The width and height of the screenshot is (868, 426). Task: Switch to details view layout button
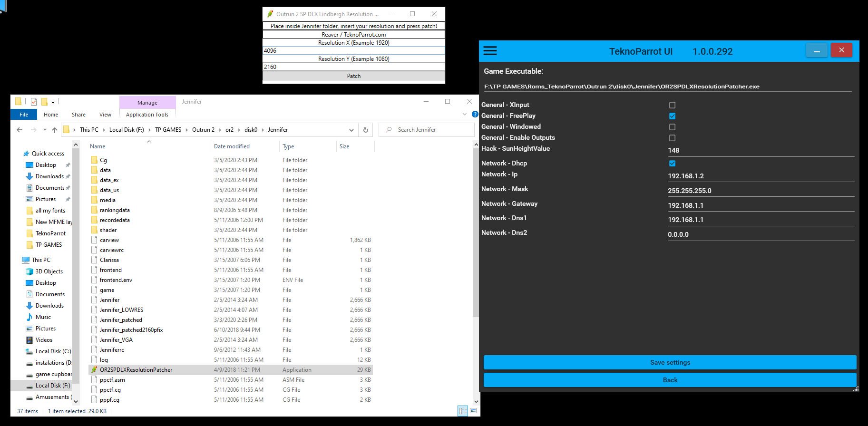point(463,411)
